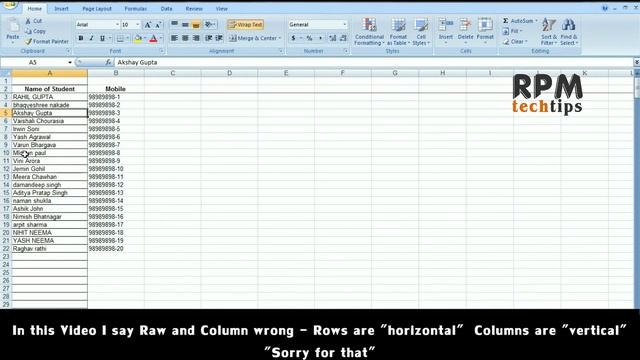Open the Number dialog launcher

coord(346,51)
